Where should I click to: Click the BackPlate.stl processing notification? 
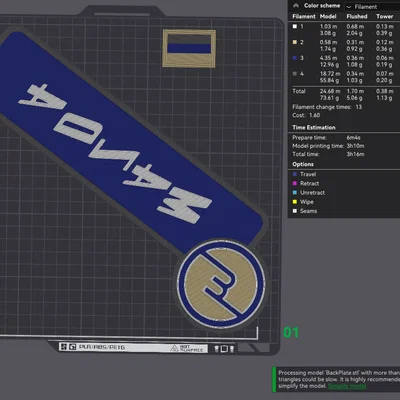(x=336, y=379)
